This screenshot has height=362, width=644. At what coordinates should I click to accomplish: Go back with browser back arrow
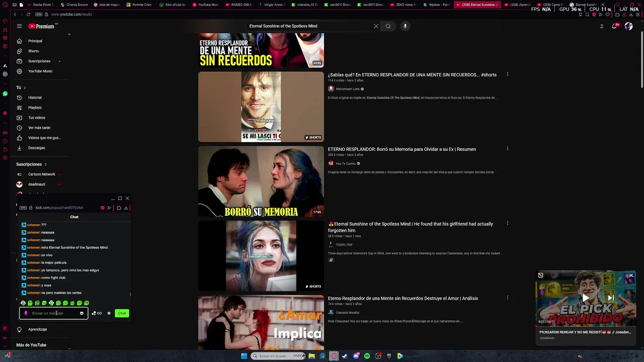pyautogui.click(x=15, y=14)
